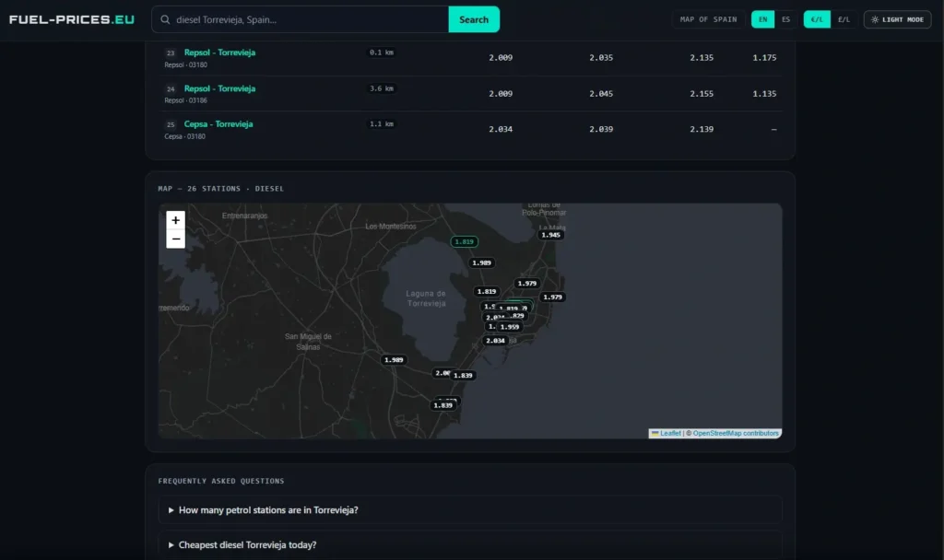Click the 2.034 price in the Cepsa row
The width and height of the screenshot is (944, 560).
[x=501, y=129]
